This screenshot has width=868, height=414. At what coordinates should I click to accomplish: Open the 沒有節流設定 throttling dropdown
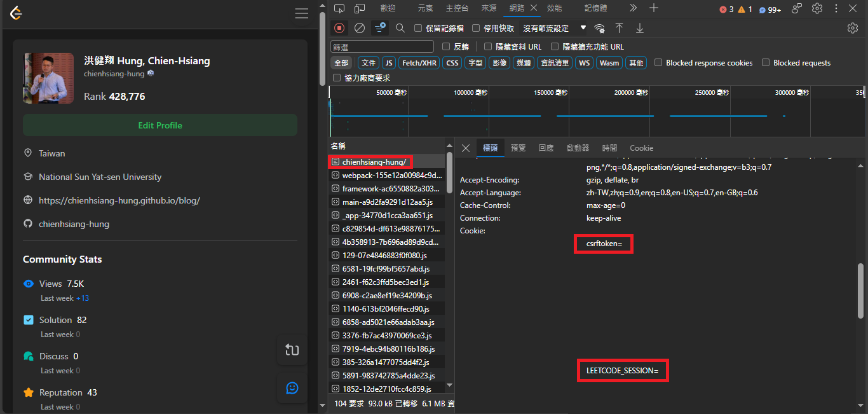(555, 28)
